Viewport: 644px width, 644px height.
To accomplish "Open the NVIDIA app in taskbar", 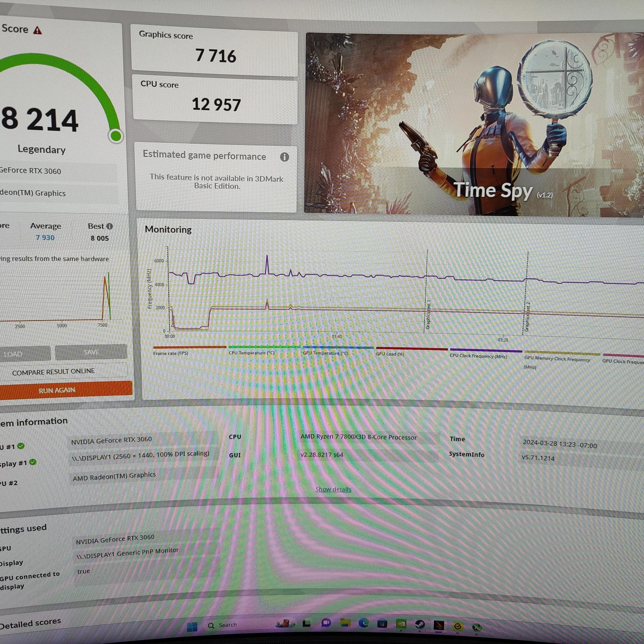I will pyautogui.click(x=401, y=624).
